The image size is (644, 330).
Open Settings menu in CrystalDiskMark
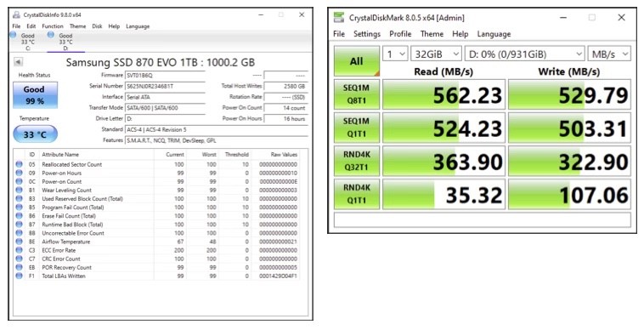click(367, 34)
